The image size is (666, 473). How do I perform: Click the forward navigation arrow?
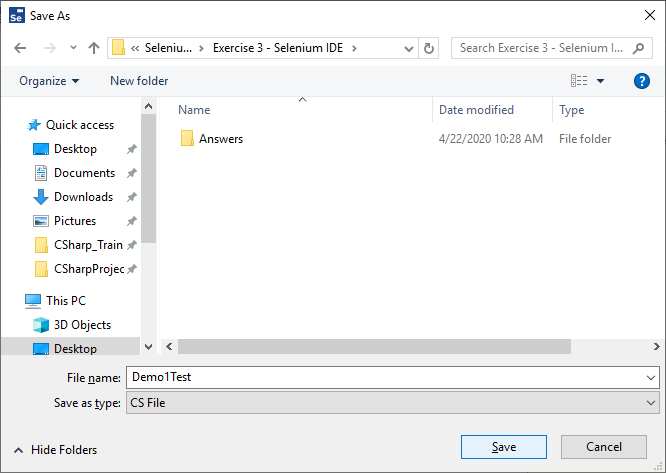(x=50, y=48)
